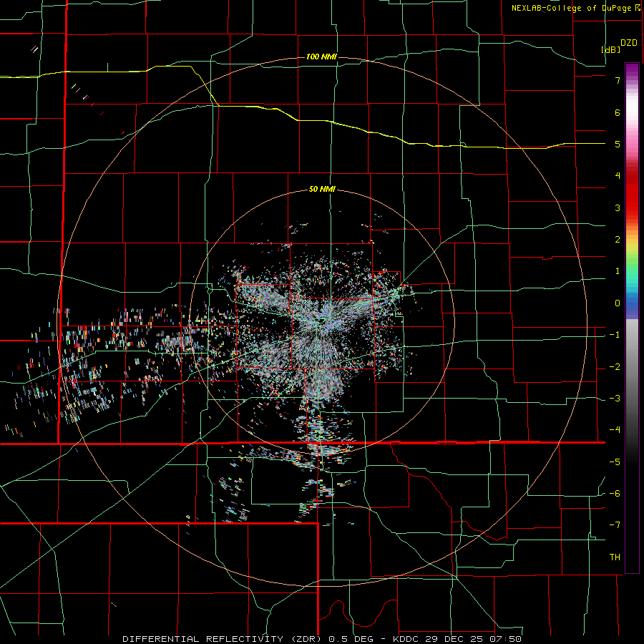Click the 100 NMI range ring label

[x=321, y=57]
